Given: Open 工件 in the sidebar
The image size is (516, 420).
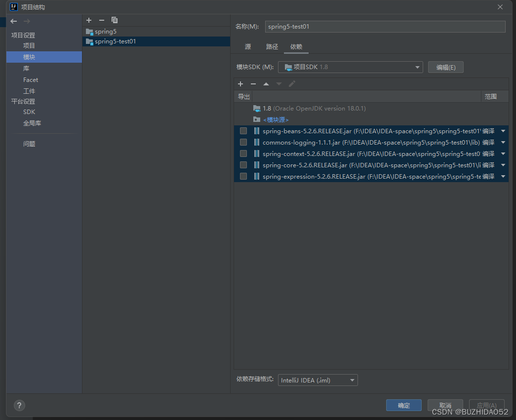Looking at the screenshot, I should [x=29, y=91].
